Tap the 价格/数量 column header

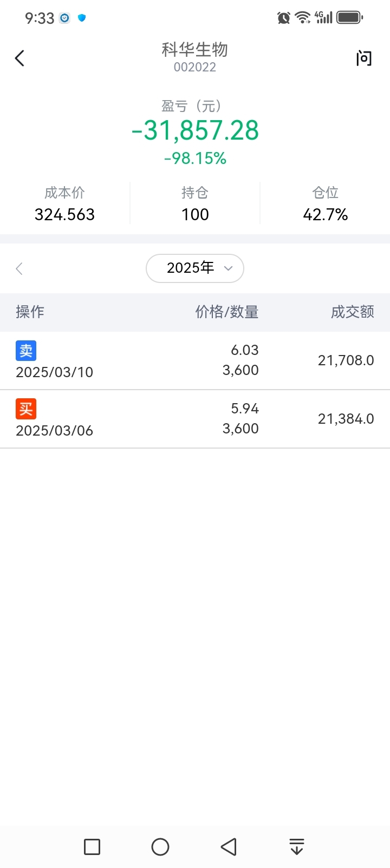point(226,312)
